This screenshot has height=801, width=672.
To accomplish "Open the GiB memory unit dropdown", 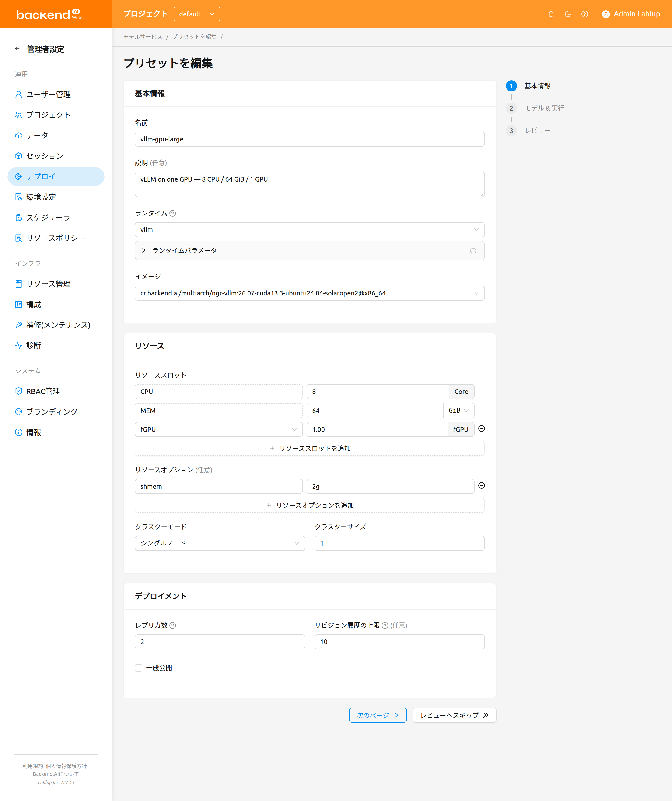I will point(459,410).
